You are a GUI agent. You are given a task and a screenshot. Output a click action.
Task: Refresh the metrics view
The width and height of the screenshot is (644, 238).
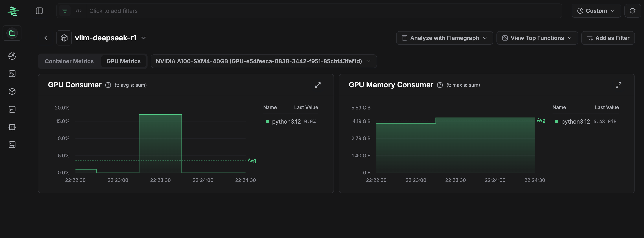tap(633, 11)
